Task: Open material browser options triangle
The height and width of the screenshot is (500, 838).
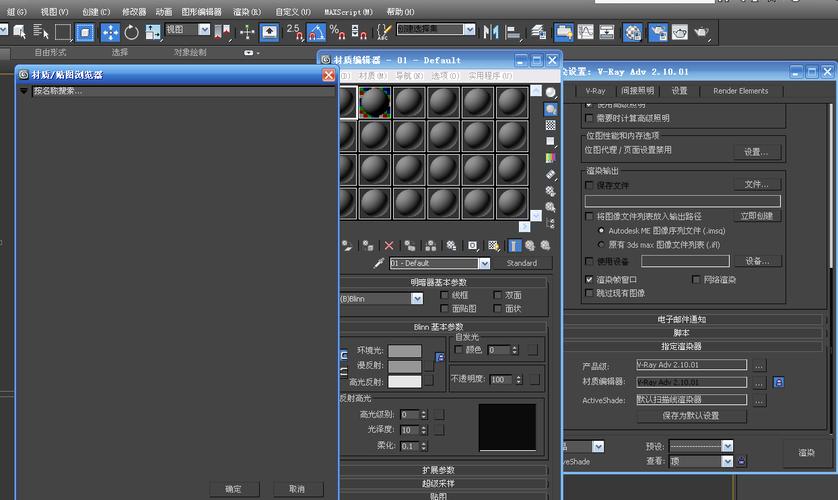Action: pyautogui.click(x=24, y=91)
